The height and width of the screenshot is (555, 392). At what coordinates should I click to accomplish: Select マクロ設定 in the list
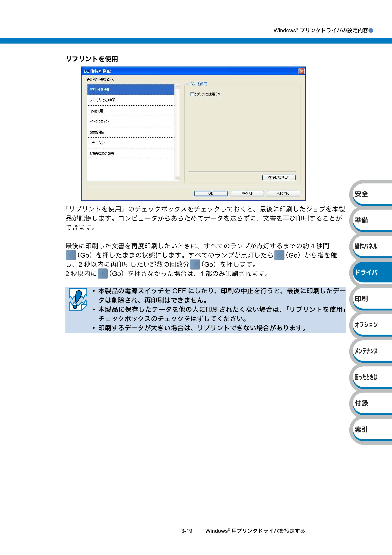tap(131, 111)
